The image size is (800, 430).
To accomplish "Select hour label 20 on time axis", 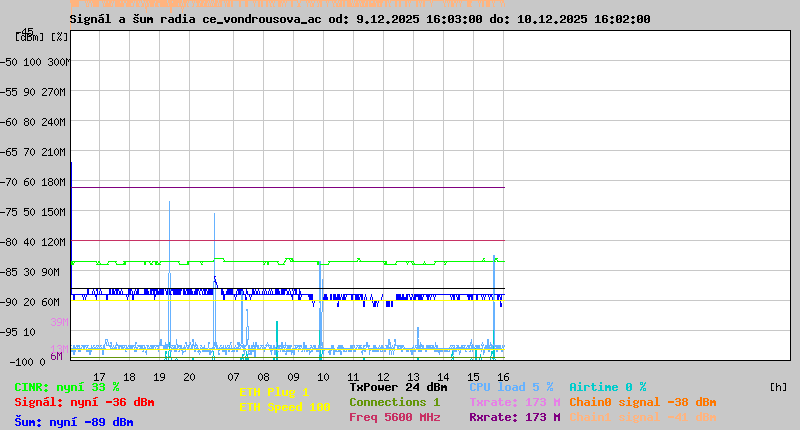I will click(189, 377).
